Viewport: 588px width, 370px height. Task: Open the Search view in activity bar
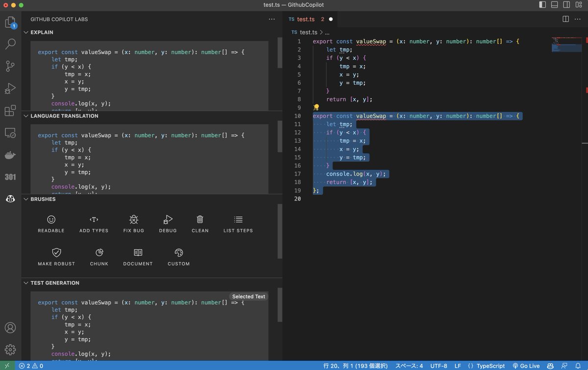(x=10, y=45)
